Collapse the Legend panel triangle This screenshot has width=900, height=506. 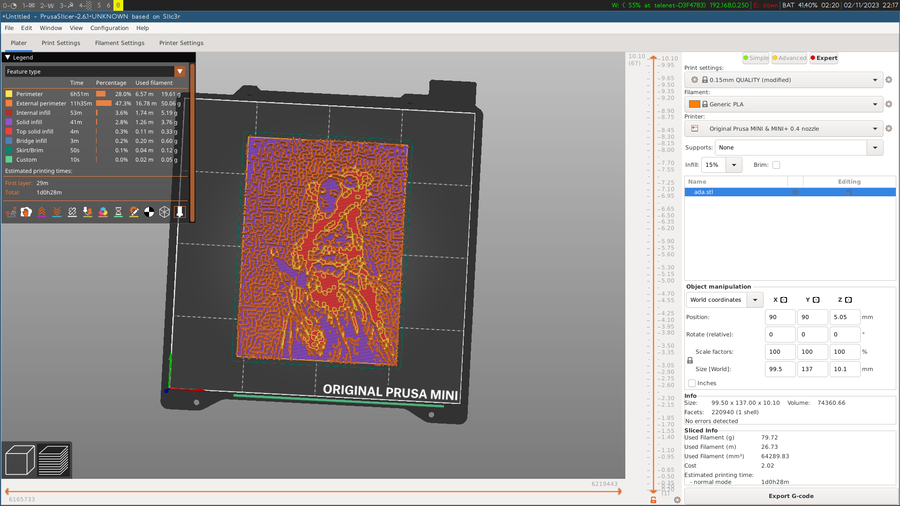point(7,57)
